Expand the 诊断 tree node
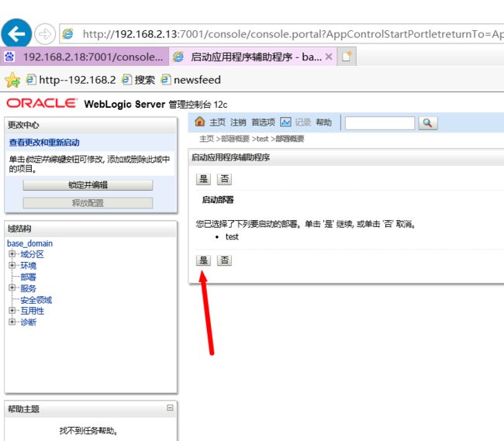Screen dimensions: 504x441 pos(12,322)
